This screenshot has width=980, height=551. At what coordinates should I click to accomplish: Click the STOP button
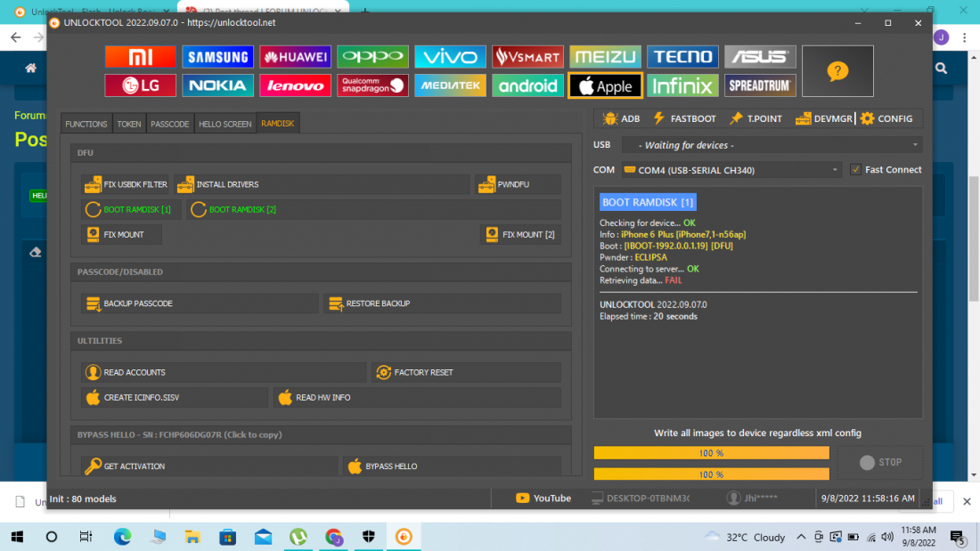(880, 462)
